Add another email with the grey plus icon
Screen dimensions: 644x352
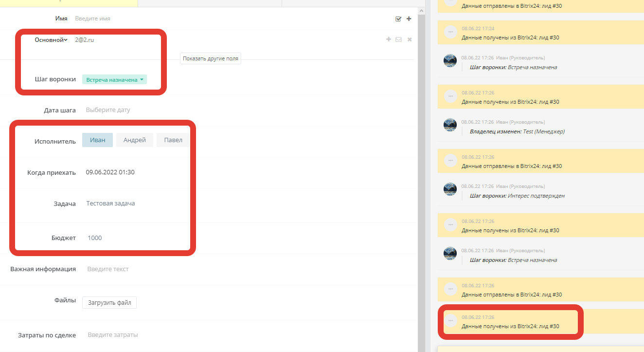[389, 39]
